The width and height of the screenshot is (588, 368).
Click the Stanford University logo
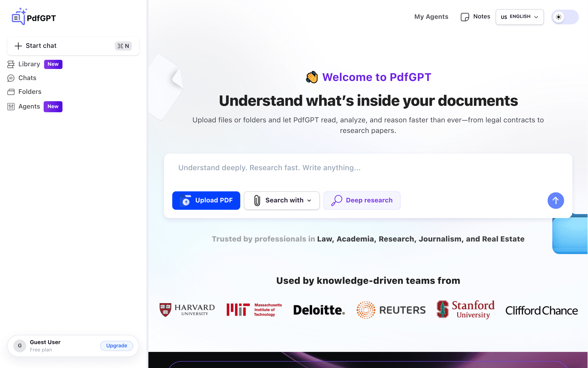point(466,310)
